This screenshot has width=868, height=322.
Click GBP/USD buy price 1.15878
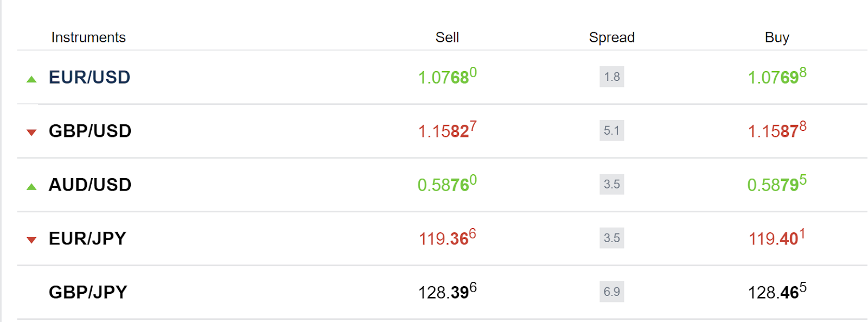777,130
